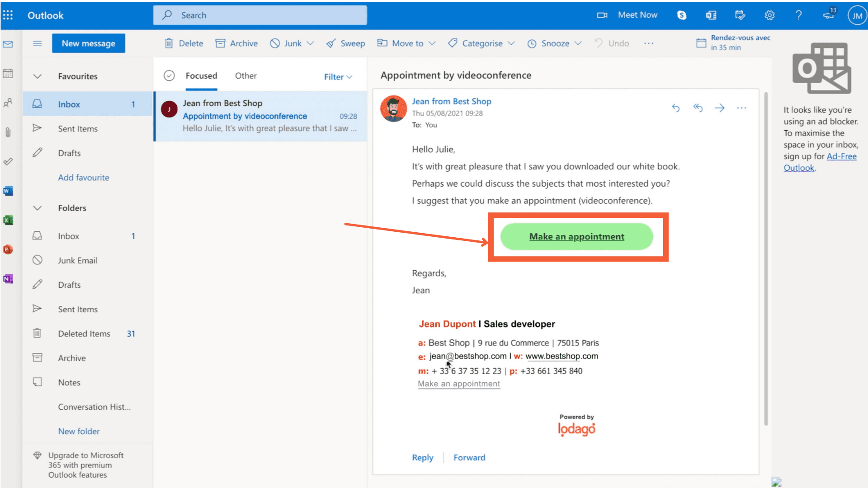Open the settings gear icon
This screenshot has height=488, width=868.
(769, 15)
